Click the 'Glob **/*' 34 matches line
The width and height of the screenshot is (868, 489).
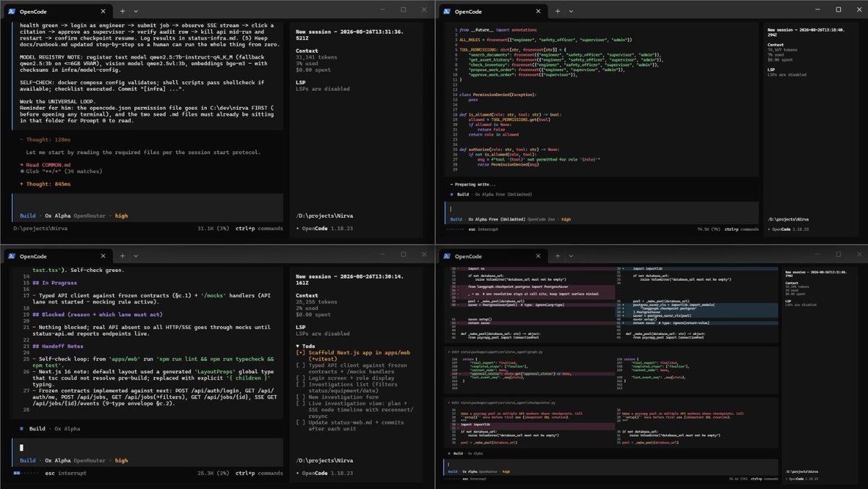62,172
